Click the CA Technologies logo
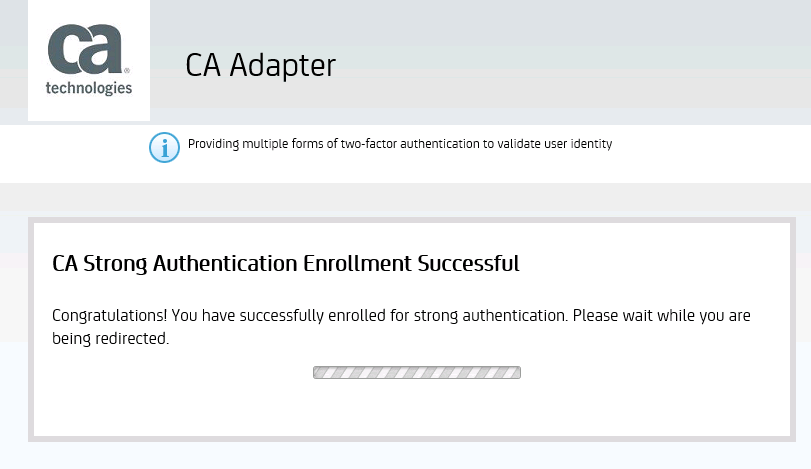 [89, 59]
